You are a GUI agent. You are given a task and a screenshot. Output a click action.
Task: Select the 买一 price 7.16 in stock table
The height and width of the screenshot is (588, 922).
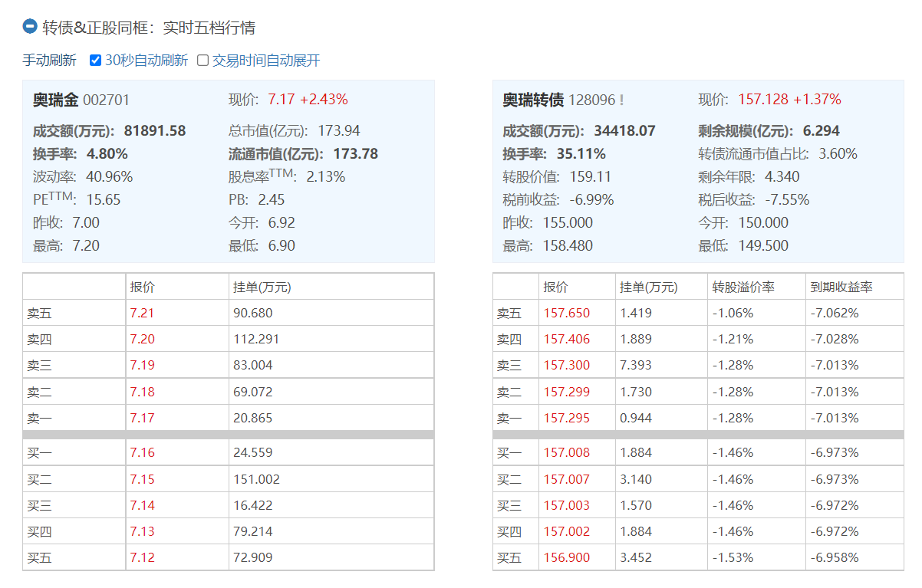(142, 452)
